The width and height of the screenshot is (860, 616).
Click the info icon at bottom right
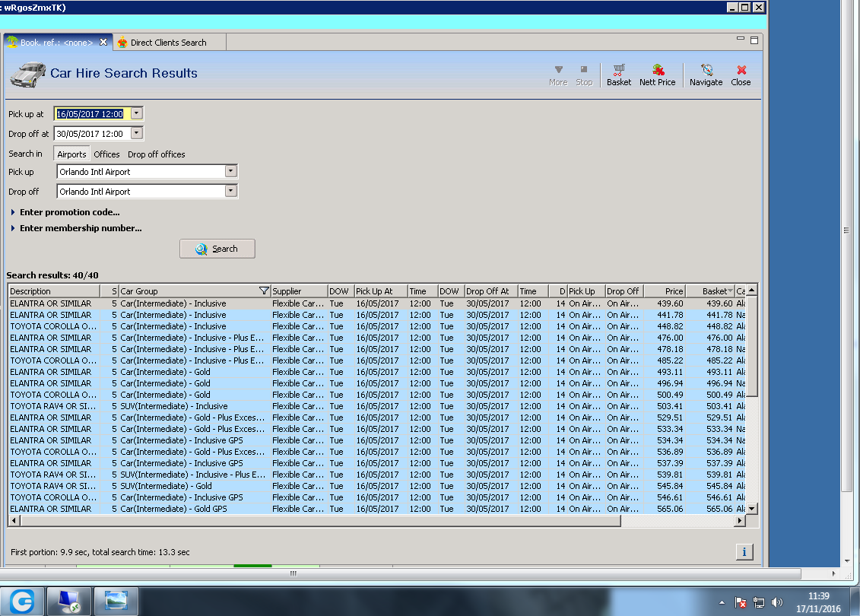(x=744, y=552)
